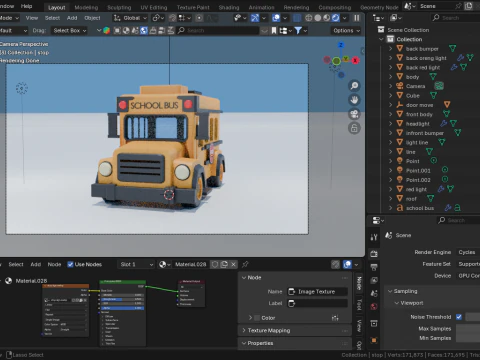Switch to the Shading workspace tab
Image resolution: width=480 pixels, height=360 pixels.
click(229, 7)
